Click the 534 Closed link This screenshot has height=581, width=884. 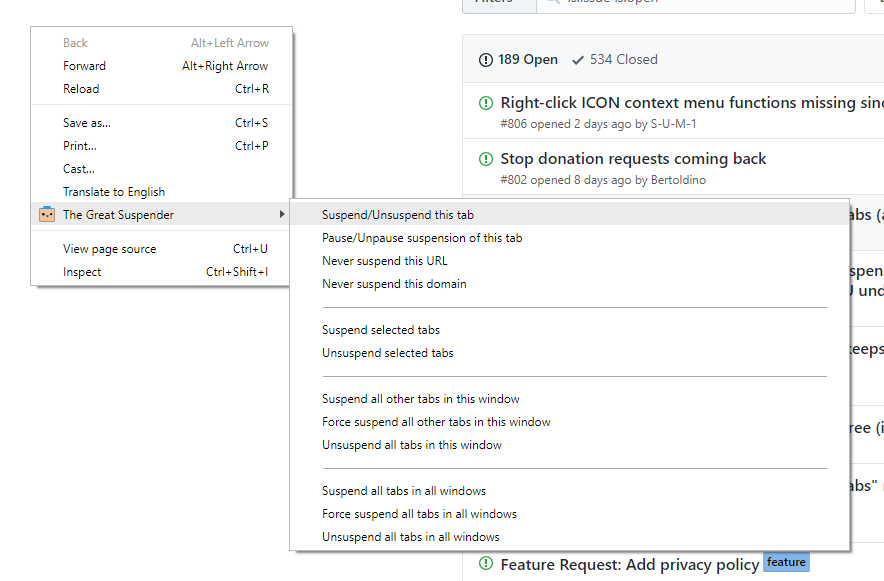click(x=624, y=60)
